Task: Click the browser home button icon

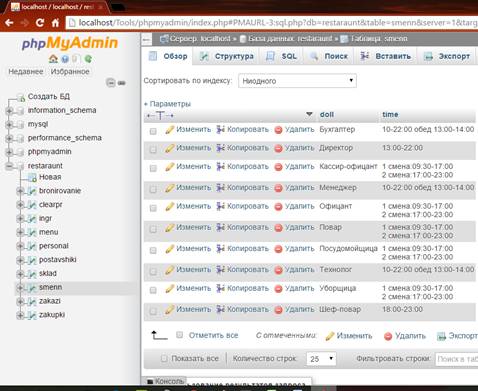Action: 55,23
